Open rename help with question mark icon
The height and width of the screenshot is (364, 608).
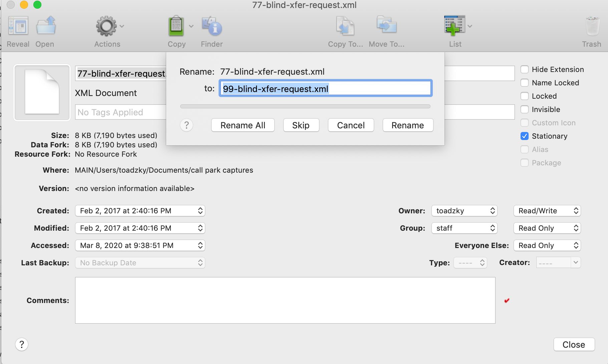click(187, 125)
